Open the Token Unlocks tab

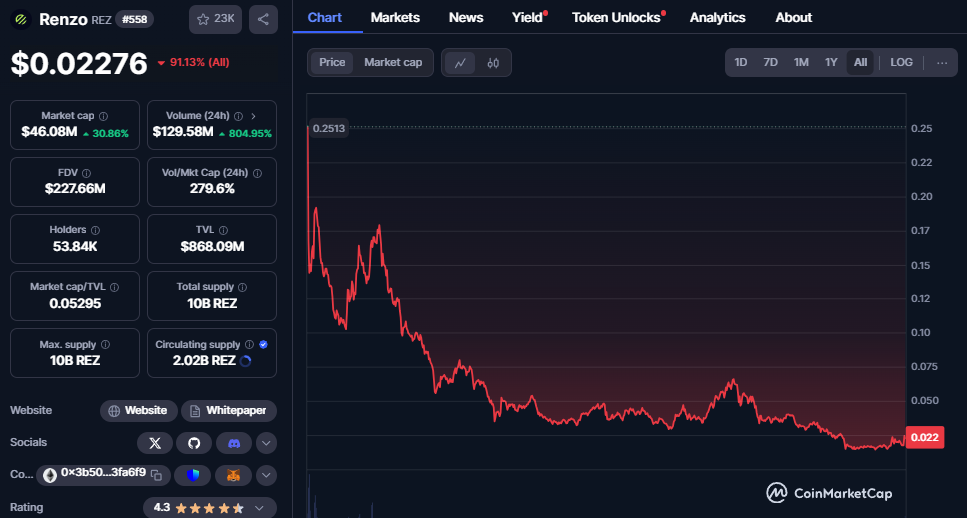pyautogui.click(x=616, y=17)
